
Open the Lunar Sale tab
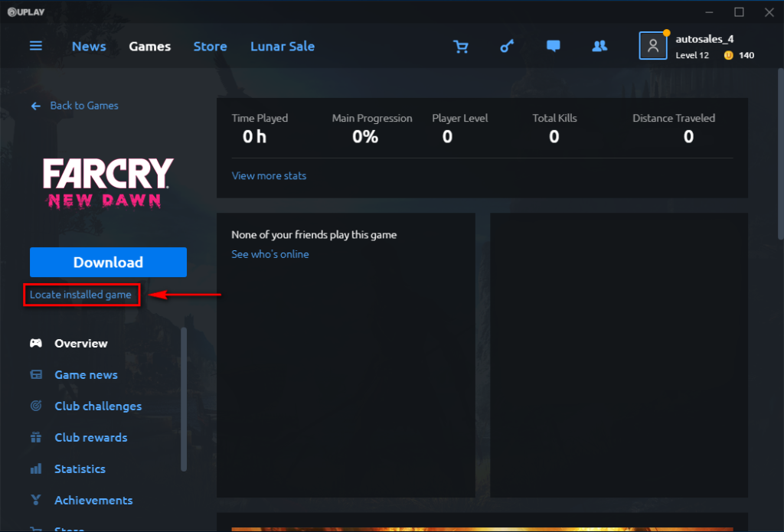click(283, 47)
